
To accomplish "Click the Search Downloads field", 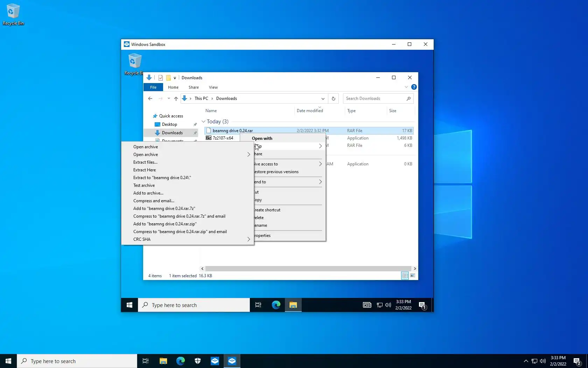I will 378,98.
